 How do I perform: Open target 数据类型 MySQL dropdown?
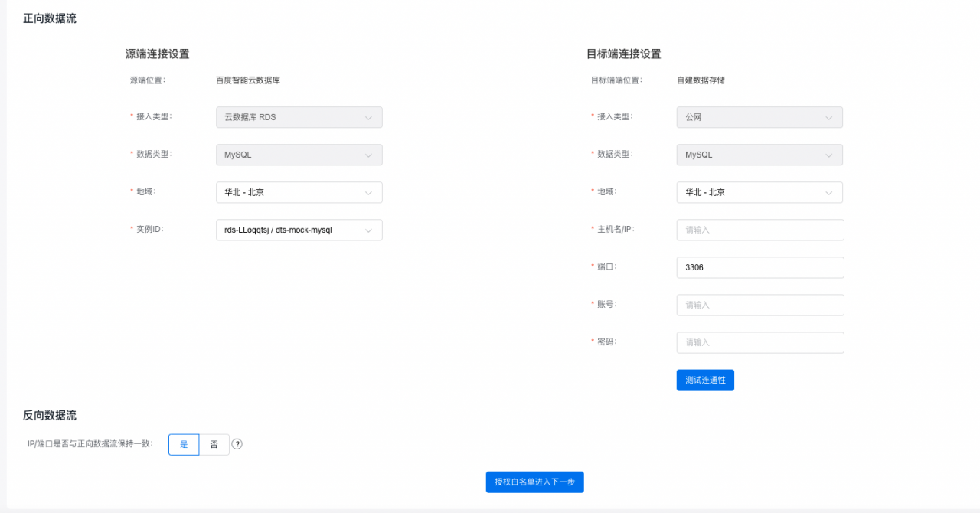pyautogui.click(x=759, y=155)
